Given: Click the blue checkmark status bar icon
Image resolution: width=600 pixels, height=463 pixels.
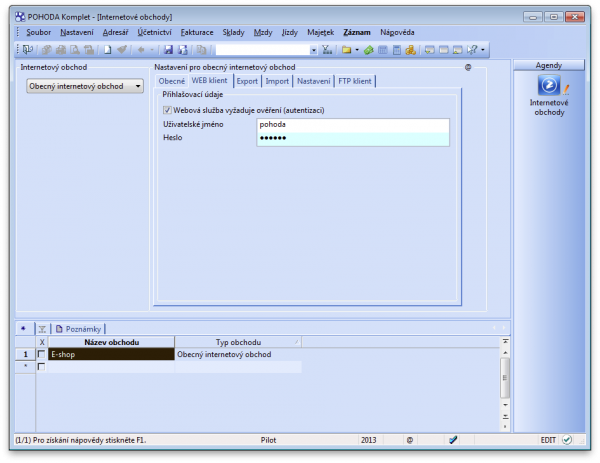Looking at the screenshot, I should point(453,440).
